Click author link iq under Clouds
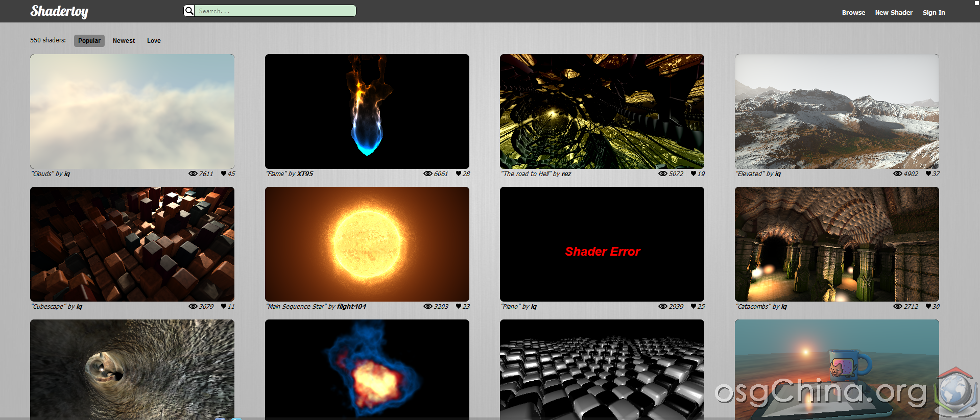This screenshot has height=420, width=980. [67, 174]
